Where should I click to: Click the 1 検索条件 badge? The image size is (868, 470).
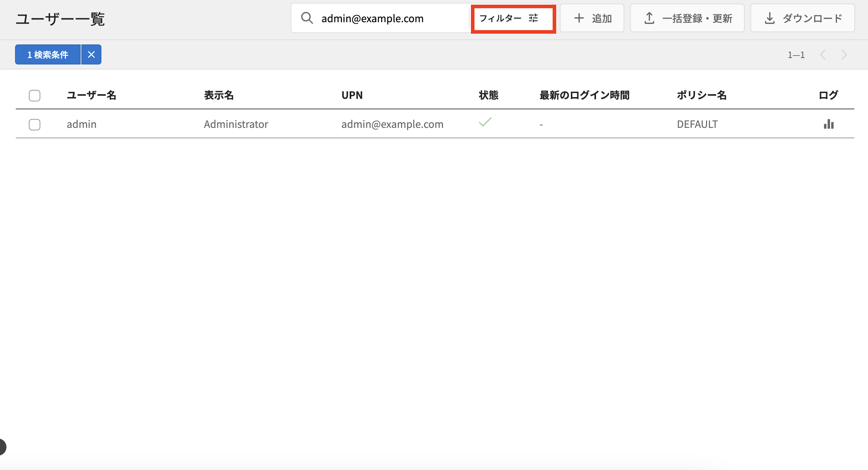point(48,54)
